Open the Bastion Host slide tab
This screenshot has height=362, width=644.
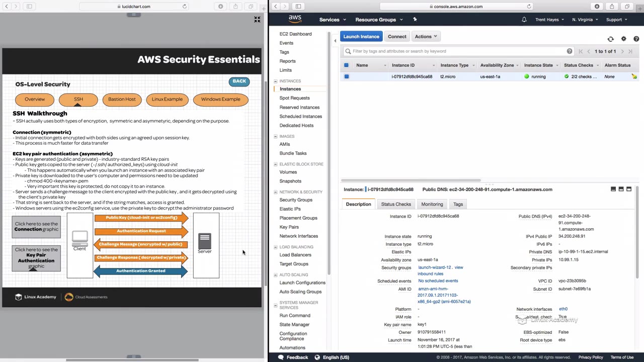click(x=122, y=99)
